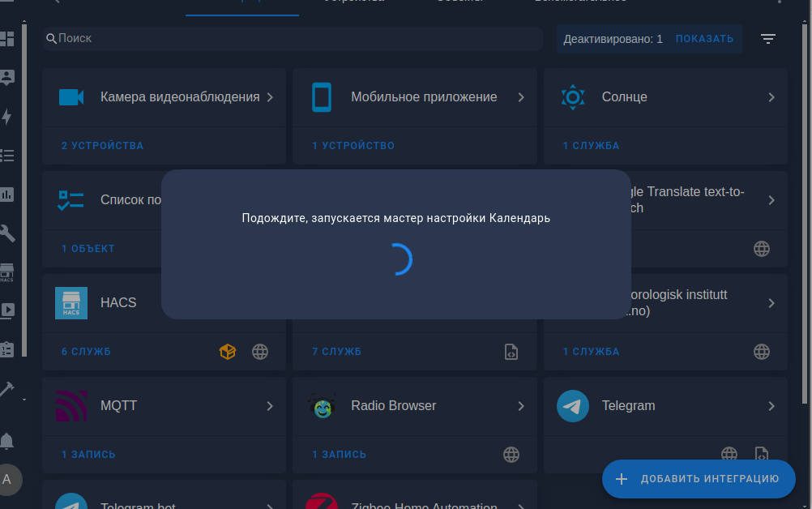Open the 2 УСТРОЙСТВА link

click(102, 146)
